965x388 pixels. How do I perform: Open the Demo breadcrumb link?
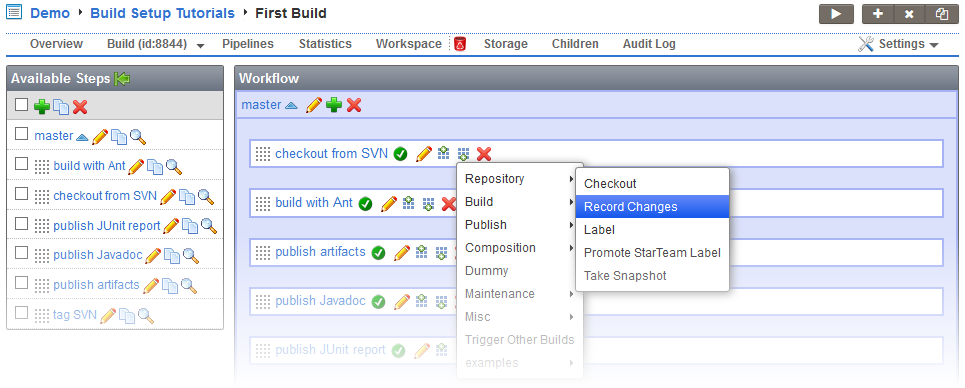(x=50, y=13)
